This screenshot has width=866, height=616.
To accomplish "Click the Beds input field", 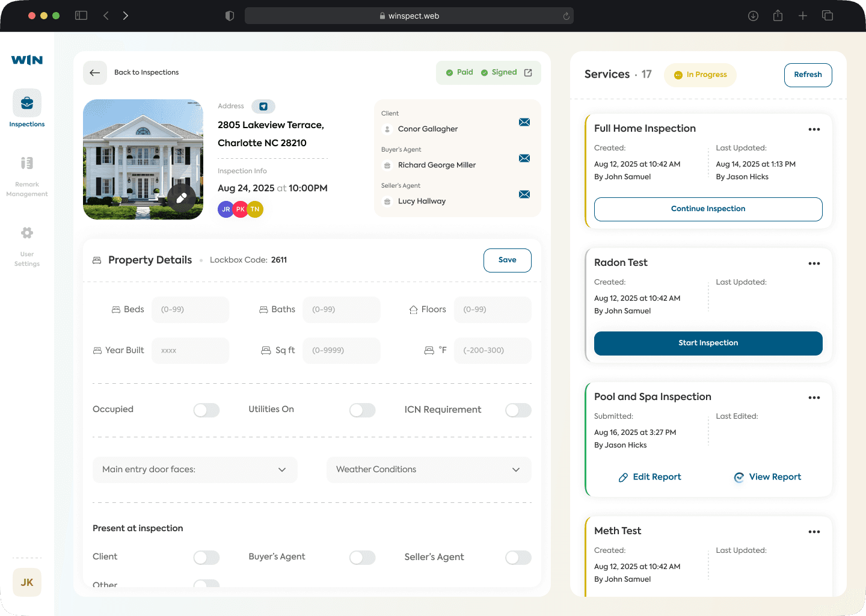I will pos(191,310).
